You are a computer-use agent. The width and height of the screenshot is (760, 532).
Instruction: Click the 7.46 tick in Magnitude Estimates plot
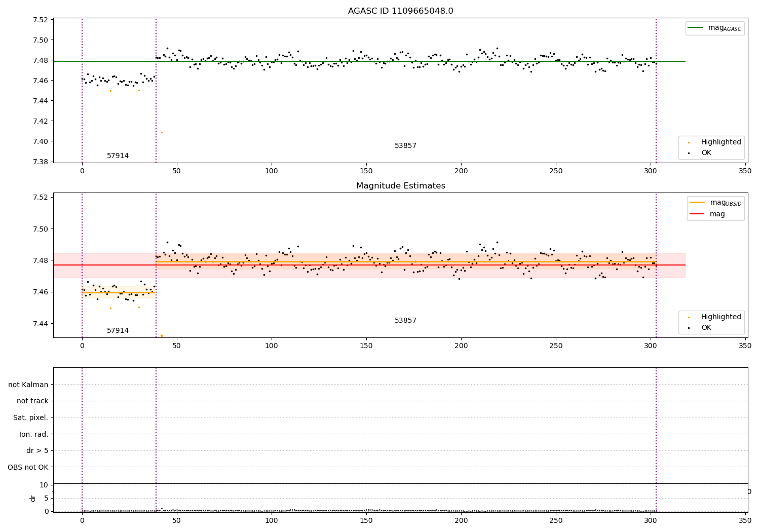[x=40, y=292]
